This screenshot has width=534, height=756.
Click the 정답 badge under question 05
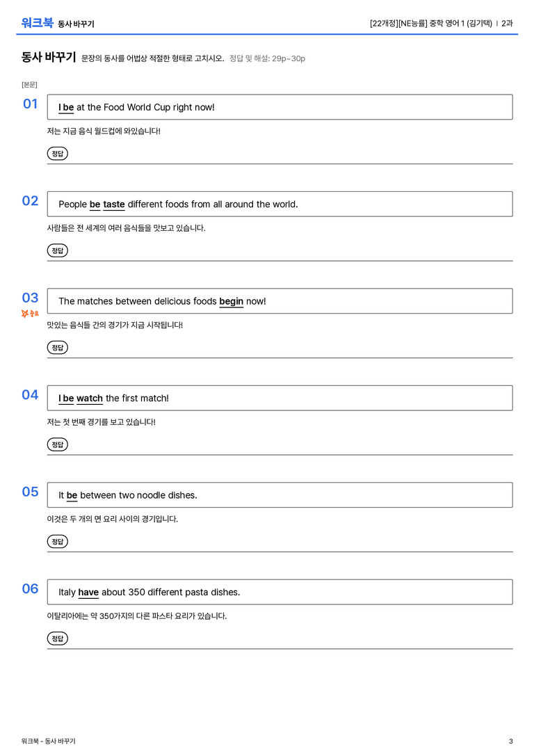(57, 541)
